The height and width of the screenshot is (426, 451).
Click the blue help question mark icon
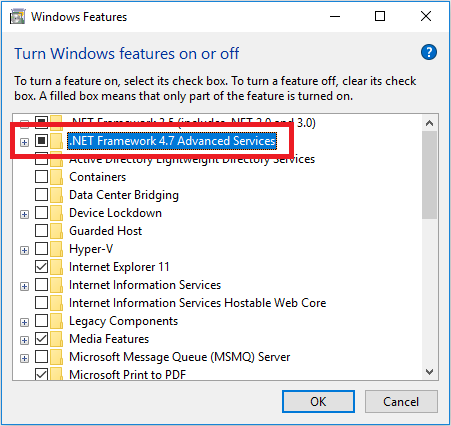429,52
